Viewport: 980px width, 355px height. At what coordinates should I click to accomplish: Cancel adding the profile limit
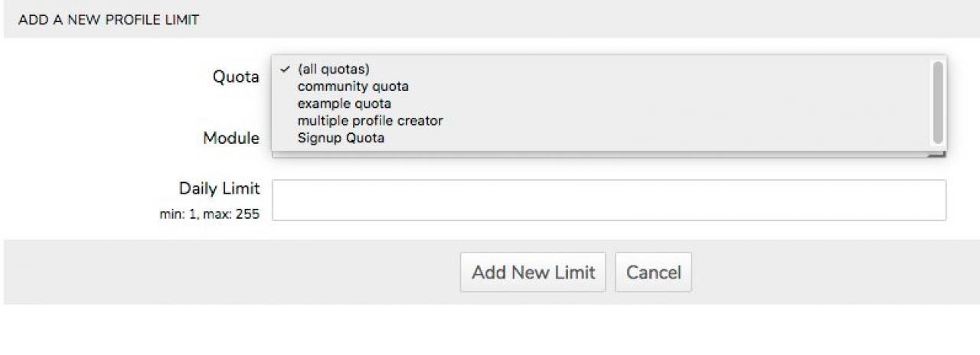coord(653,272)
